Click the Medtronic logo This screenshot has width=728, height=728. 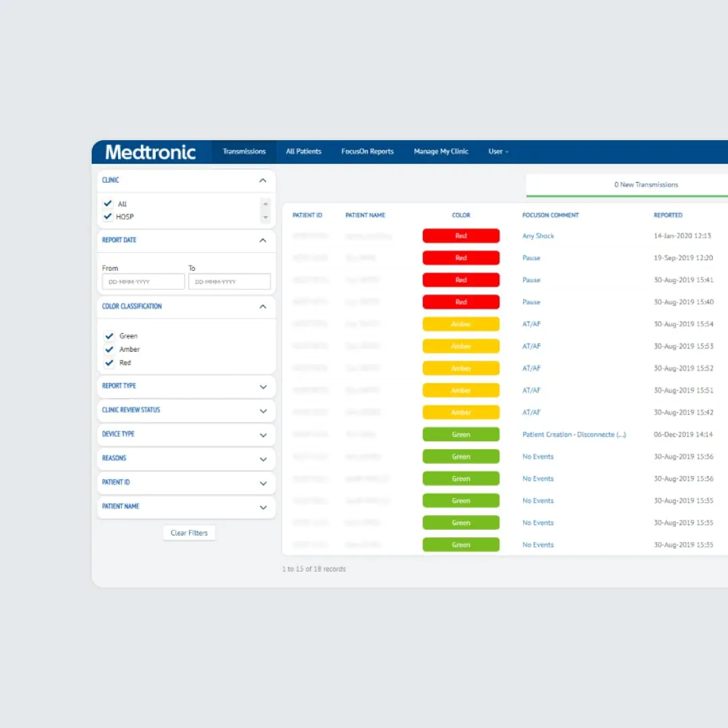pyautogui.click(x=150, y=152)
